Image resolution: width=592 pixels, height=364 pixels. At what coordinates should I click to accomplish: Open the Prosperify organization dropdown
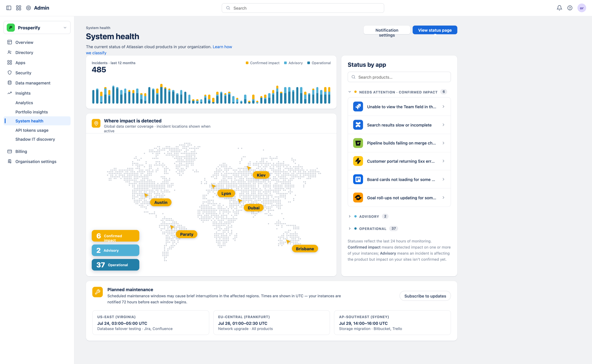[x=37, y=28]
